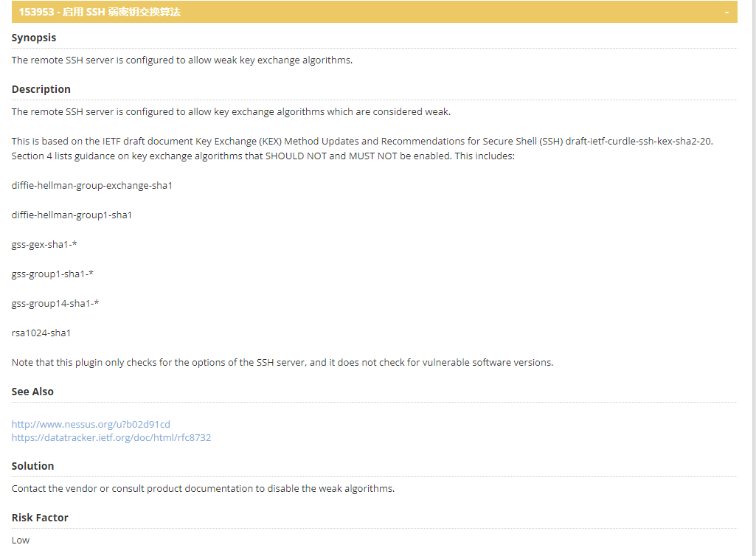
Task: Click the Description heading
Action: (41, 89)
